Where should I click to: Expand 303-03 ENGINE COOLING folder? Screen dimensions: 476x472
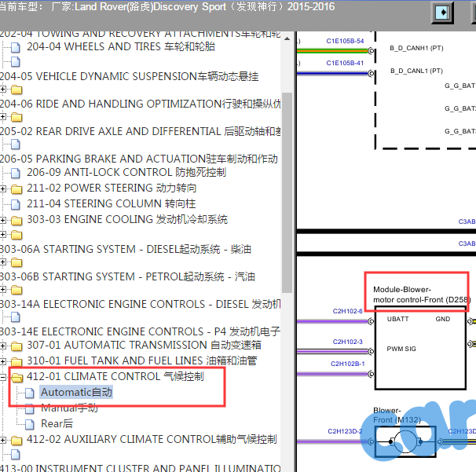click(2, 220)
